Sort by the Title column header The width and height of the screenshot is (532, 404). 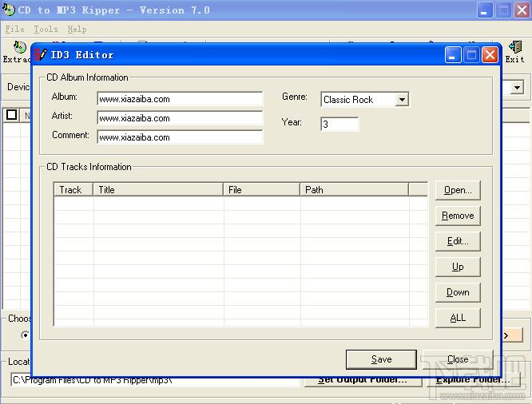[158, 189]
